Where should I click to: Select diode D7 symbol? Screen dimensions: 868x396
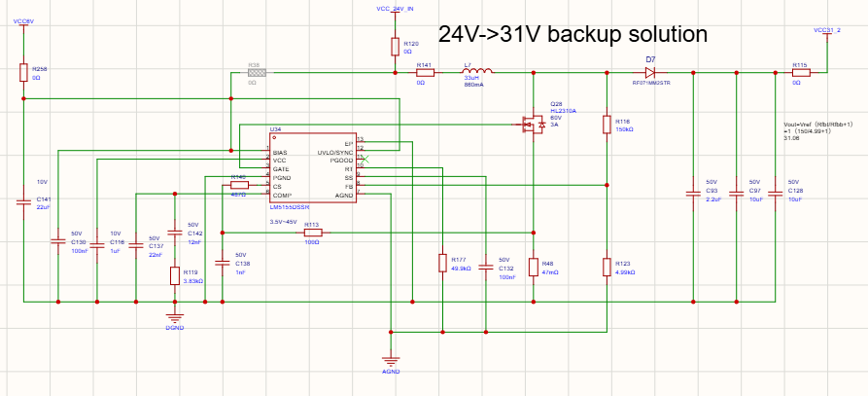click(x=651, y=72)
